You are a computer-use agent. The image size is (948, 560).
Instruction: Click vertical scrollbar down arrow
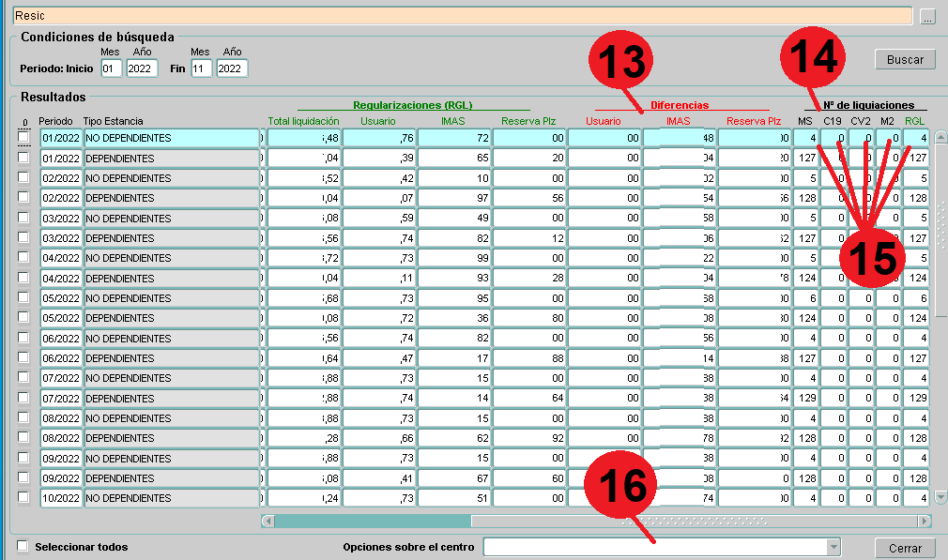click(940, 497)
